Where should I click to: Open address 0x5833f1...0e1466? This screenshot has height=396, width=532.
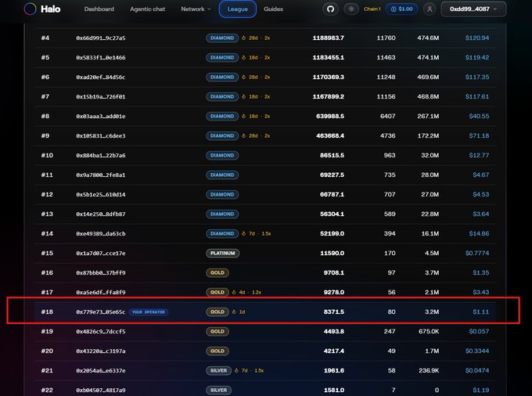pos(101,58)
